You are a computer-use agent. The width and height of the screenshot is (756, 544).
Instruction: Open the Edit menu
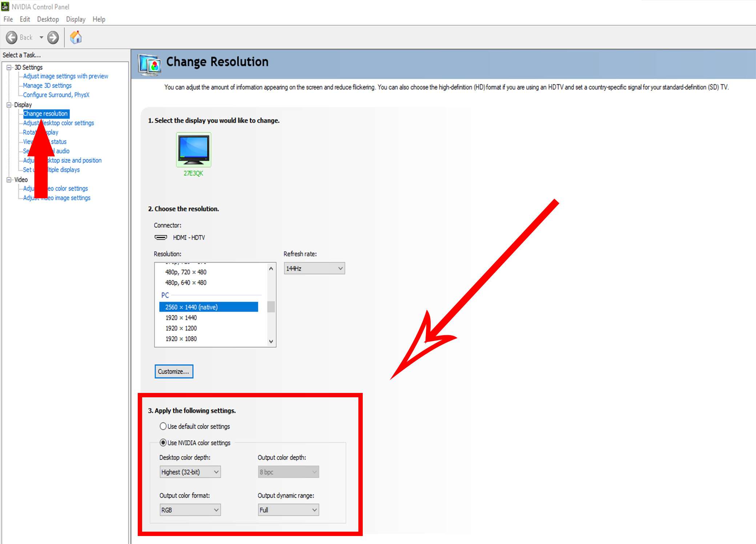click(x=25, y=19)
